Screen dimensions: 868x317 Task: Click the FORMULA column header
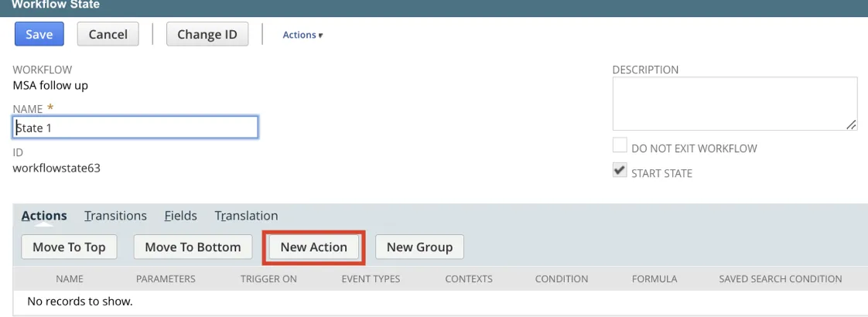click(654, 279)
